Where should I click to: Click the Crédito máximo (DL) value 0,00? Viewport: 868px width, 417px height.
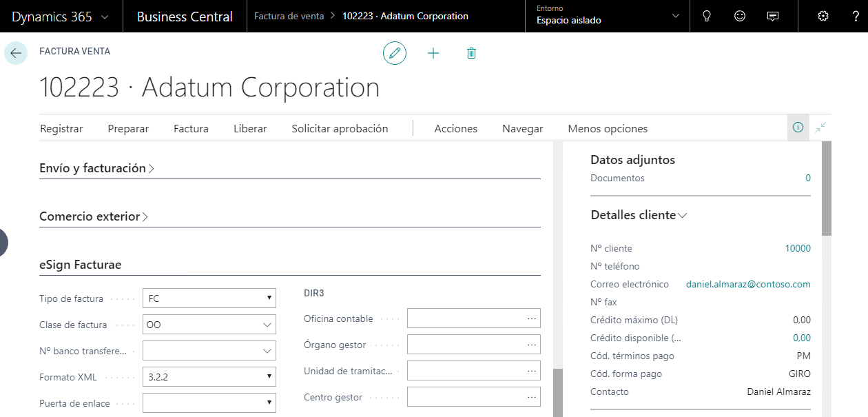802,320
